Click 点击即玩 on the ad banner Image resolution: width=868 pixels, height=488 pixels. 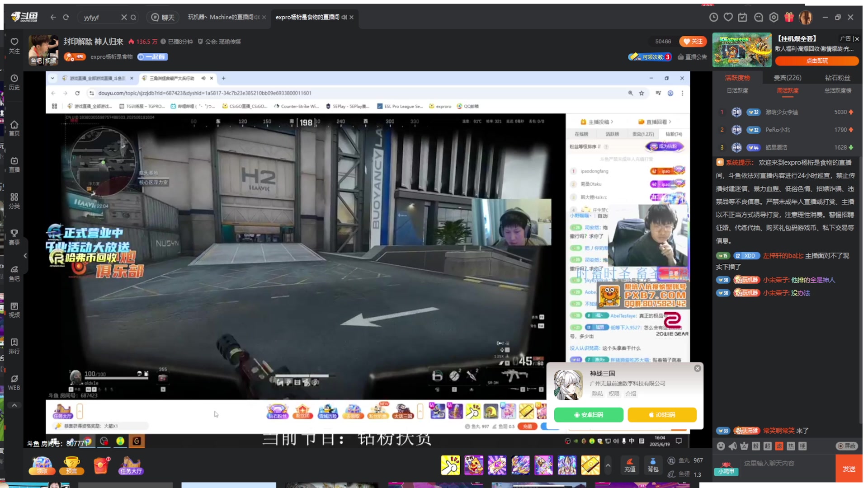[x=816, y=61]
